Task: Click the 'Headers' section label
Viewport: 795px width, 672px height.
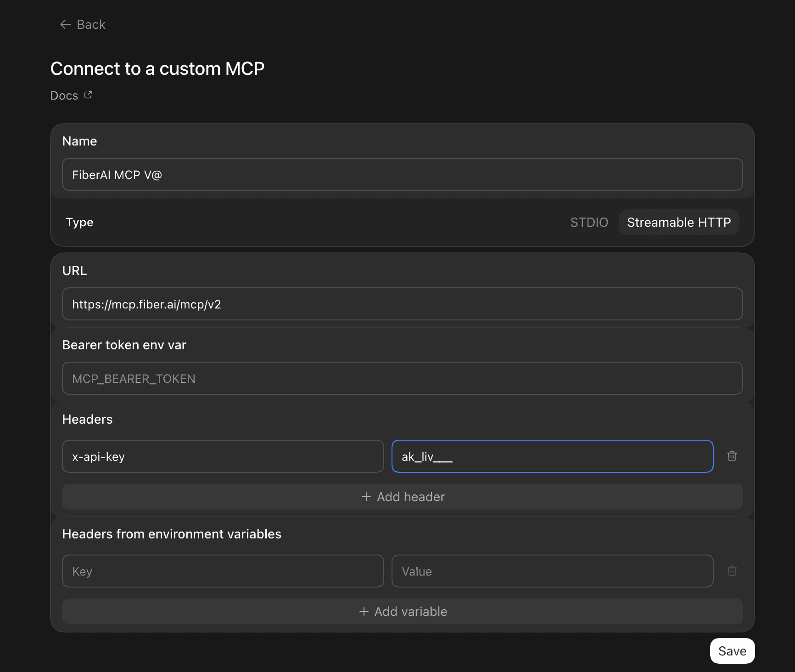Action: pyautogui.click(x=87, y=419)
